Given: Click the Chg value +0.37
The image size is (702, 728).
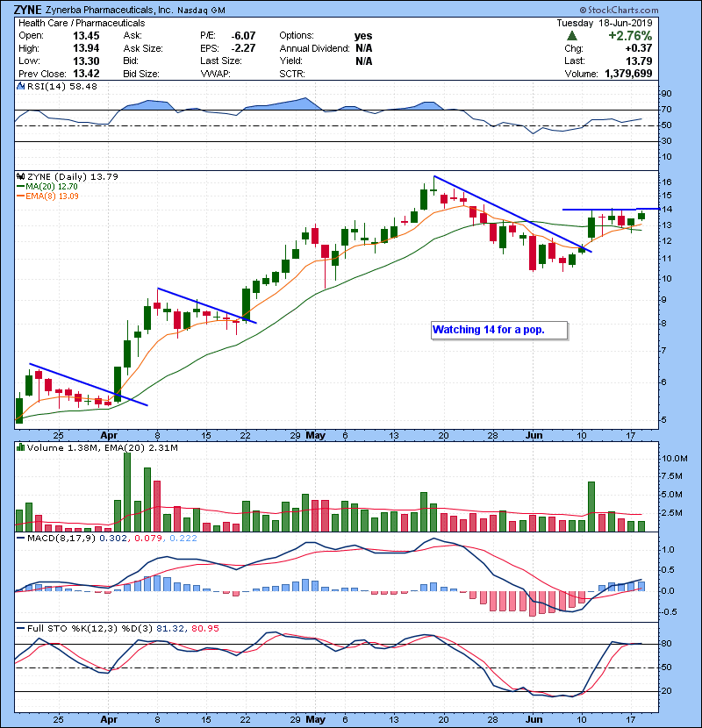Looking at the screenshot, I should click(x=638, y=48).
